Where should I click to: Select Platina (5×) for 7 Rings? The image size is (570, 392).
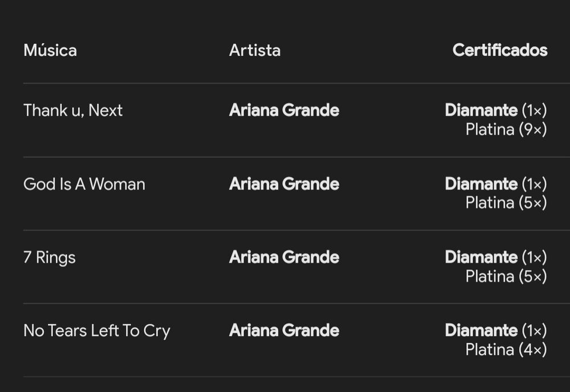[x=506, y=276]
